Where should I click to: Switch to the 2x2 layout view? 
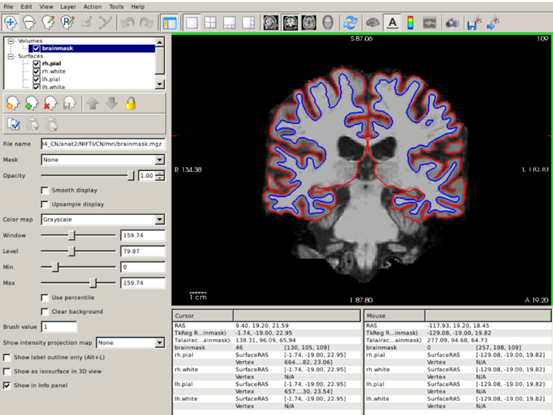click(x=210, y=23)
